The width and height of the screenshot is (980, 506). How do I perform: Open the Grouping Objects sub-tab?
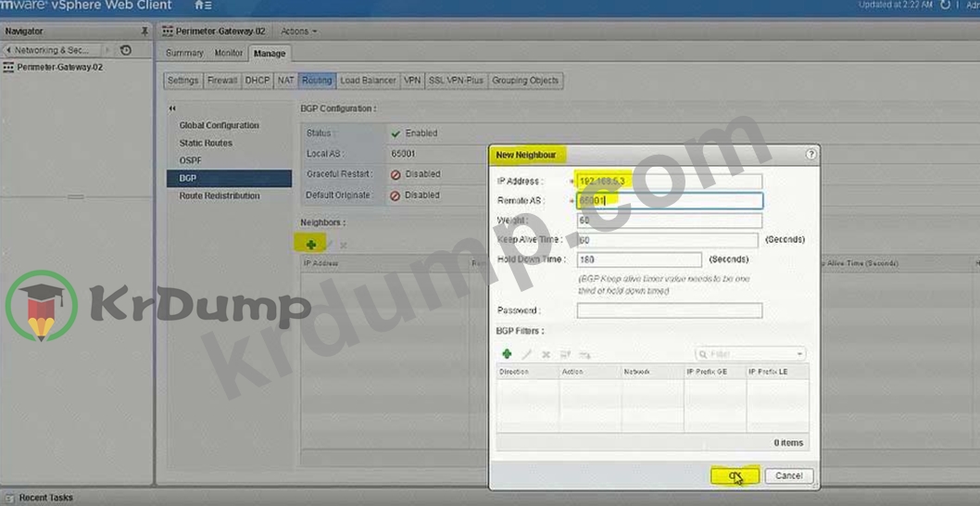(x=525, y=80)
